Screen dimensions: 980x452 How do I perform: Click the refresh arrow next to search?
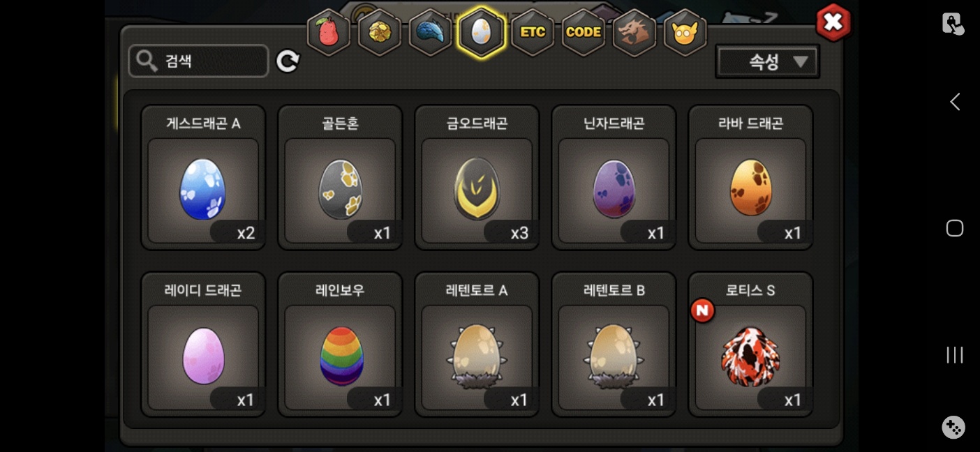pos(288,61)
